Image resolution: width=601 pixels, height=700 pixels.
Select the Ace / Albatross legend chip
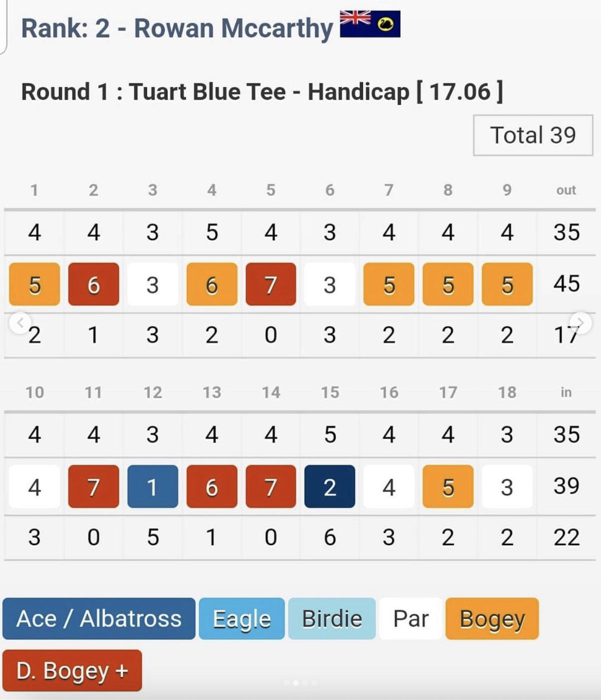point(99,618)
